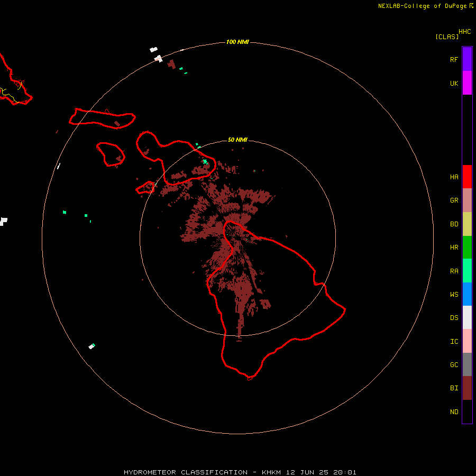Click the IC legend label
Image resolution: width=476 pixels, height=476 pixels.
point(454,342)
